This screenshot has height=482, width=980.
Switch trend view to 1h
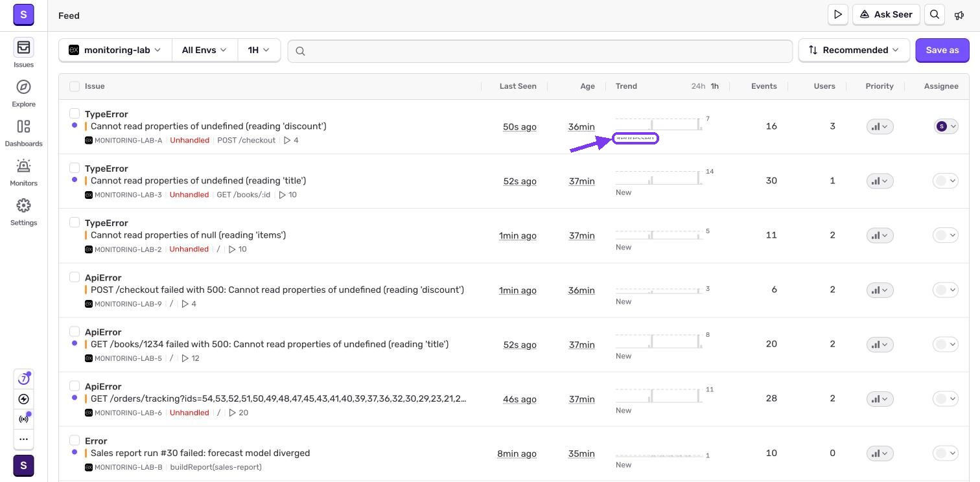click(x=714, y=86)
